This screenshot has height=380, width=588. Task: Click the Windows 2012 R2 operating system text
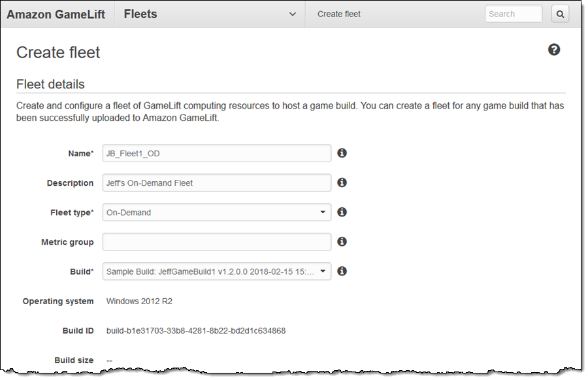[139, 302]
